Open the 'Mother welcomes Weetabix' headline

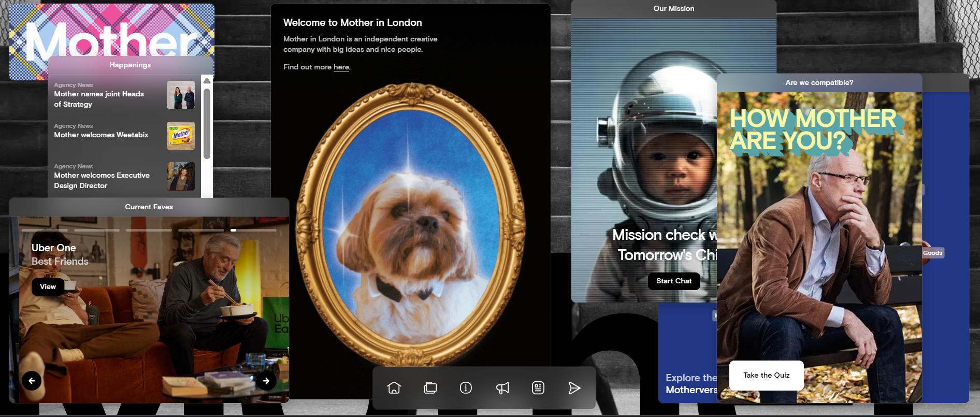(101, 135)
